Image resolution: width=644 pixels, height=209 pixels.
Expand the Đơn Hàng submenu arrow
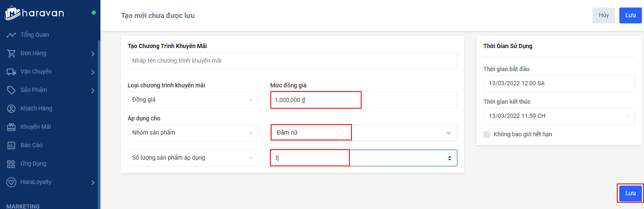(x=93, y=54)
